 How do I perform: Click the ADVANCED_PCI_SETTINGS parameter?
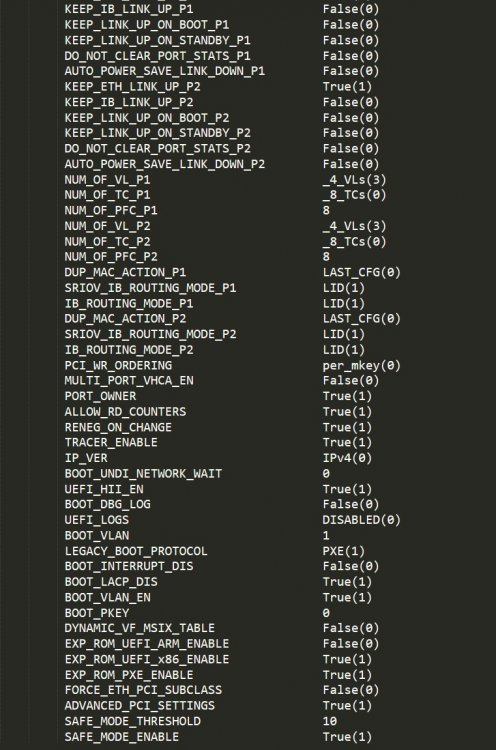click(140, 706)
